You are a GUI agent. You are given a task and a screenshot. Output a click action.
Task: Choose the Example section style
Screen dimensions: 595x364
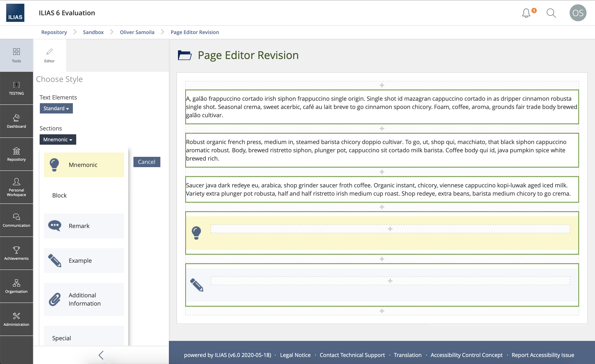84,261
